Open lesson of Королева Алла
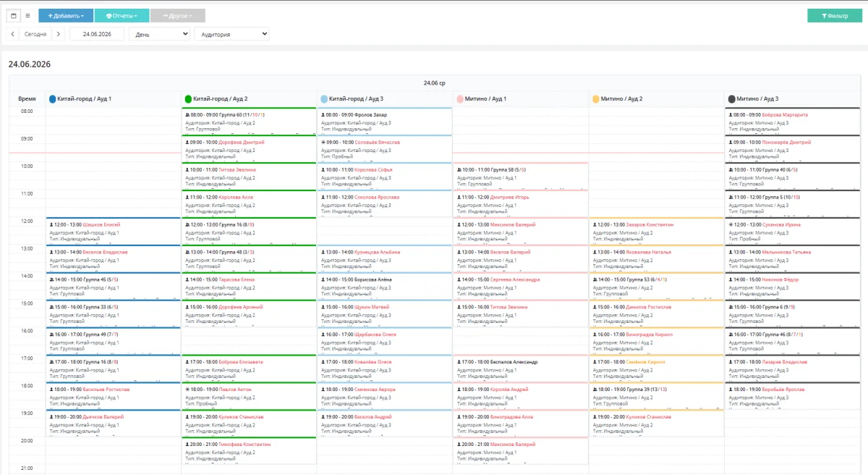 (249, 203)
